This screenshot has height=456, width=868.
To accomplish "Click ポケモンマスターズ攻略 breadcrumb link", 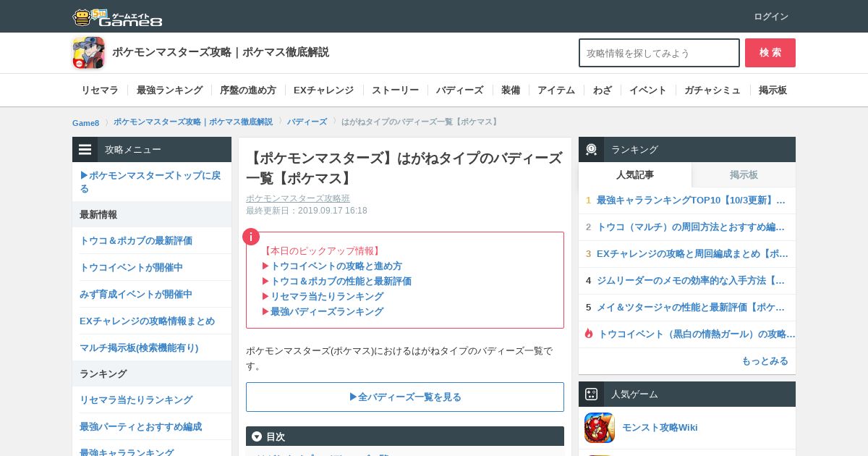I will [193, 122].
